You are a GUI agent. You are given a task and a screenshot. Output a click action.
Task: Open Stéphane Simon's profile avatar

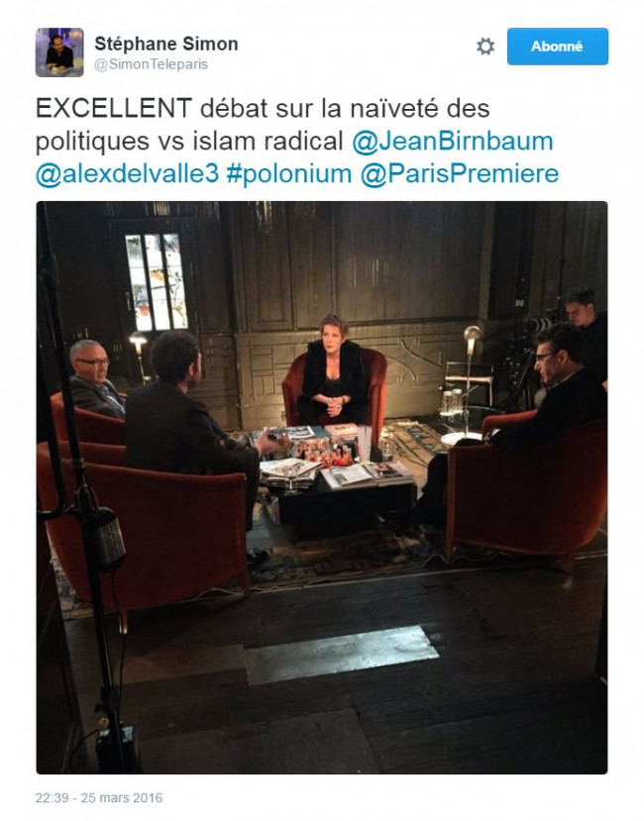point(59,52)
